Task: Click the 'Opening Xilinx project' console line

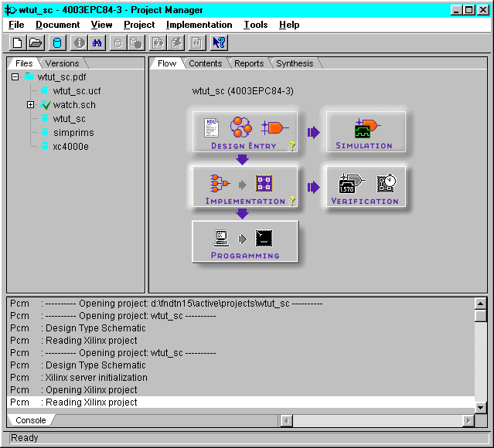Action: (240, 390)
